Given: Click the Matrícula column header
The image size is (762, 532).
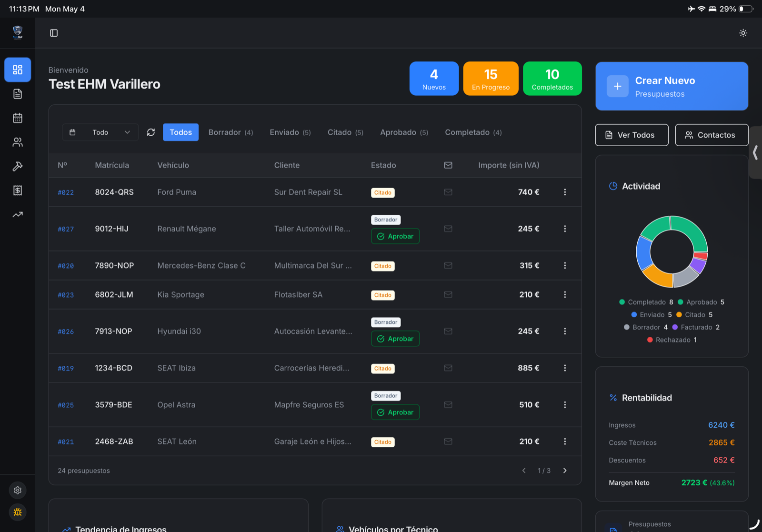Looking at the screenshot, I should coord(112,165).
